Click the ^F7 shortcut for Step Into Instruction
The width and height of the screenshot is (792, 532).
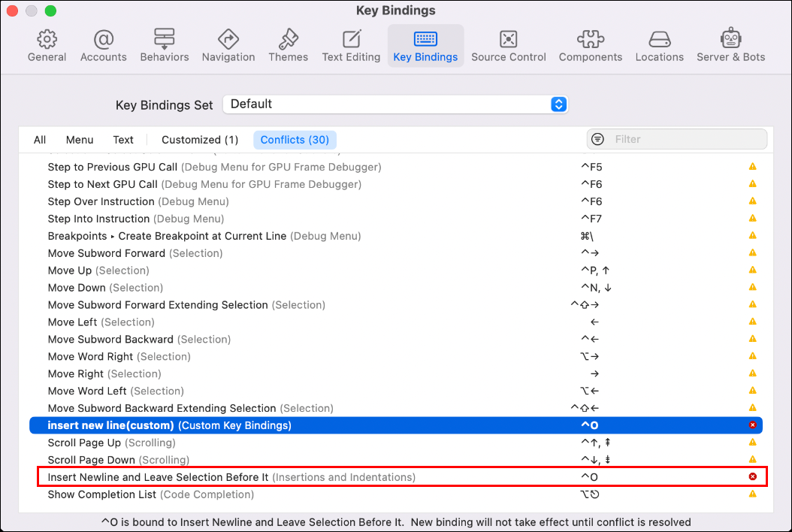point(591,219)
